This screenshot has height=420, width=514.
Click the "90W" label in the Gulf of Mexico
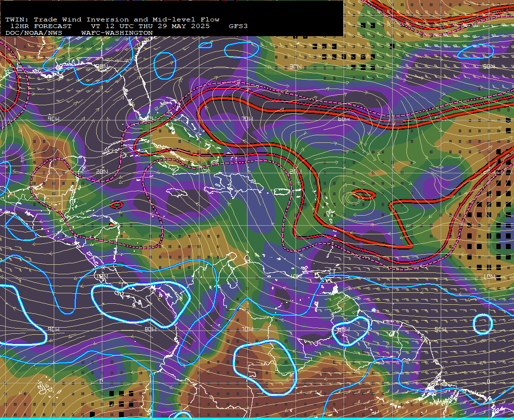pos(54,119)
